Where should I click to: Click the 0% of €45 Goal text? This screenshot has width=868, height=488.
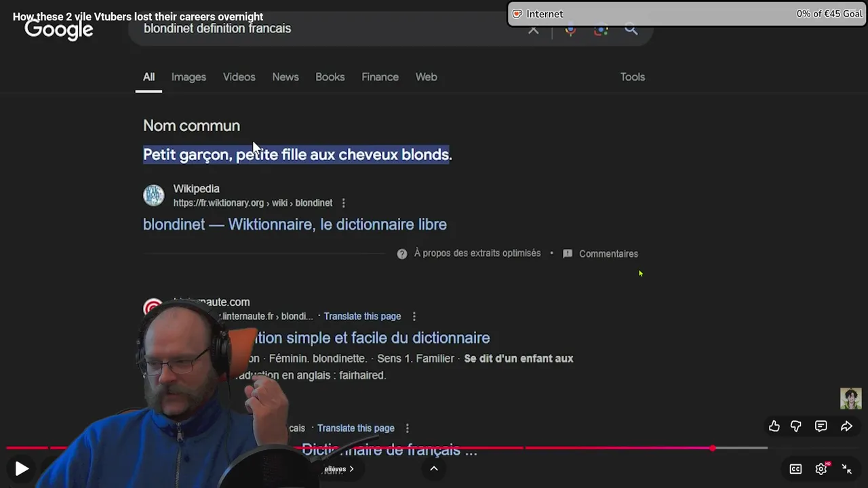click(829, 14)
